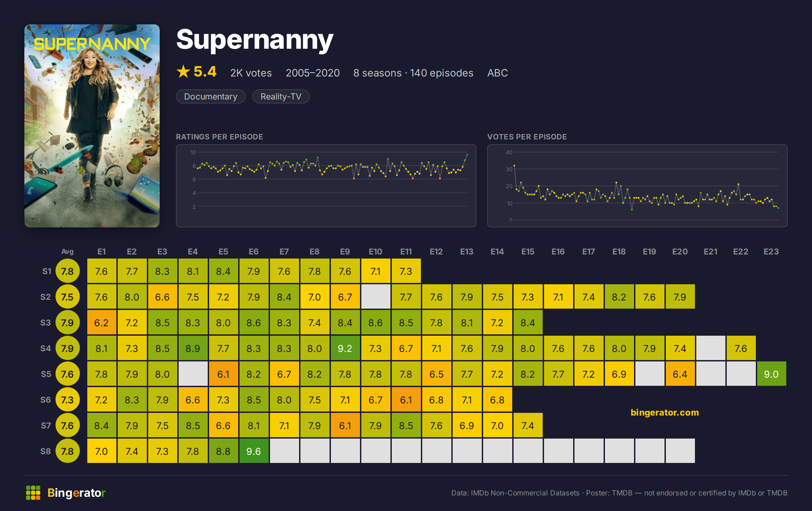Image resolution: width=812 pixels, height=511 pixels.
Task: Click the yellow star rating icon
Action: coord(183,72)
